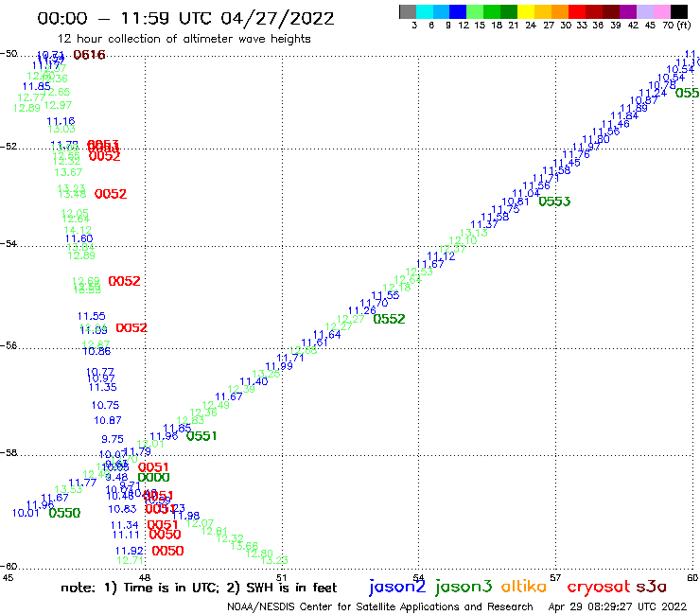Click the '48' longitude axis label
The height and width of the screenshot is (615, 700).
145,577
